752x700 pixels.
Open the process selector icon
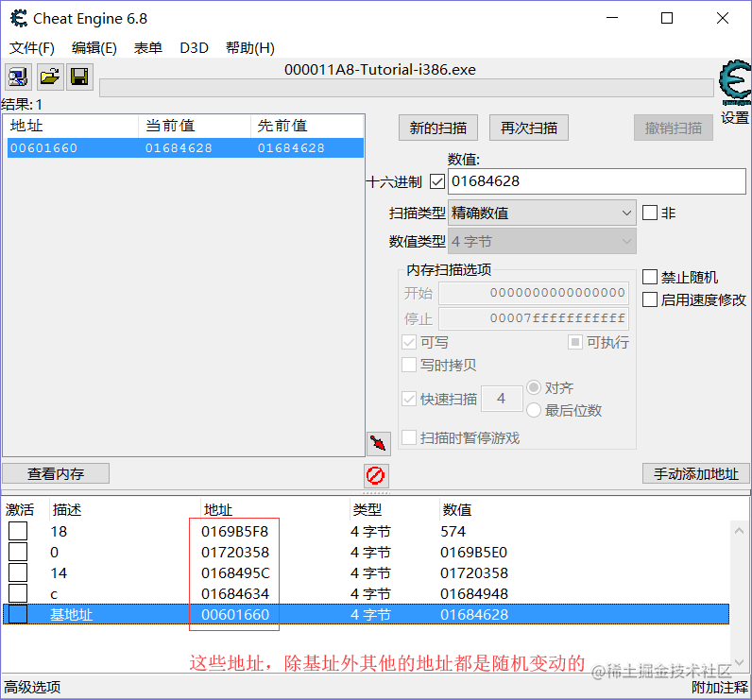tap(18, 77)
